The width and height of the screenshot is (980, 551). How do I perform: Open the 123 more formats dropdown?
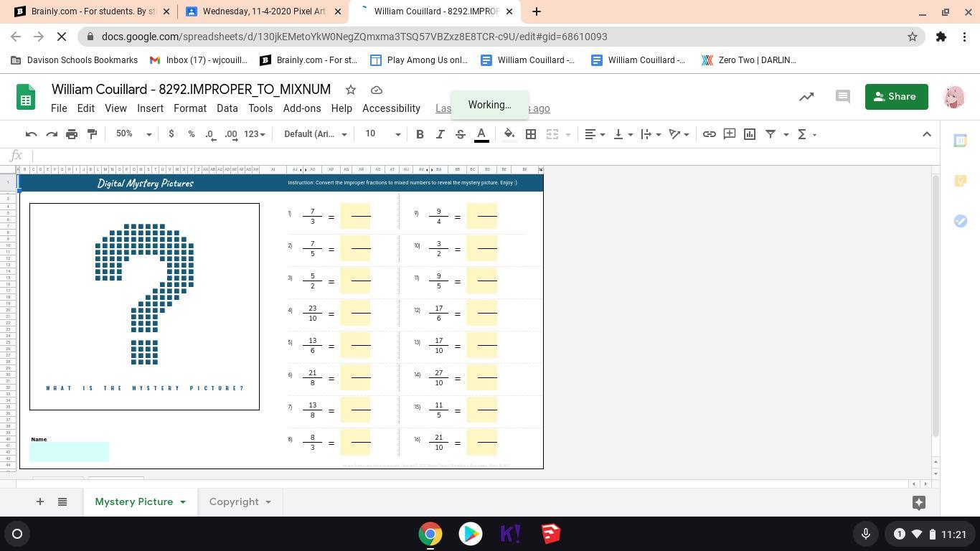point(254,134)
